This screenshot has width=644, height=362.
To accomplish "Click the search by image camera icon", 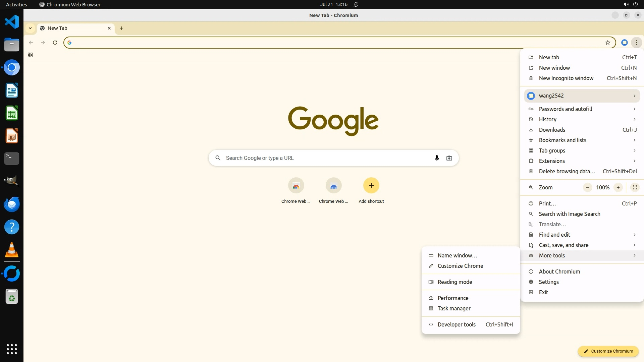I will pos(449,158).
